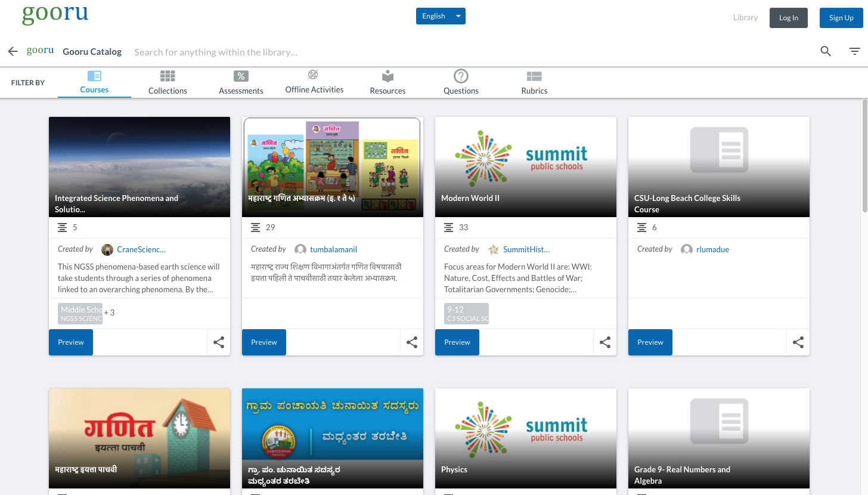Preview the Modern World II course
The width and height of the screenshot is (868, 495).
(x=457, y=342)
